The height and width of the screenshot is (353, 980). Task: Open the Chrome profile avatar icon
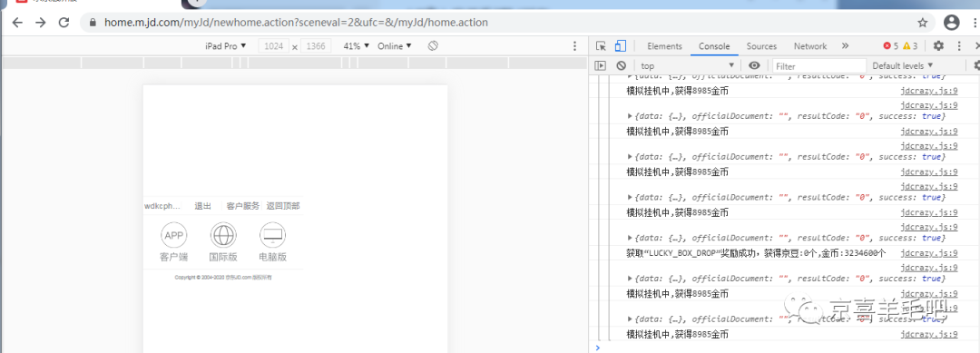point(952,23)
